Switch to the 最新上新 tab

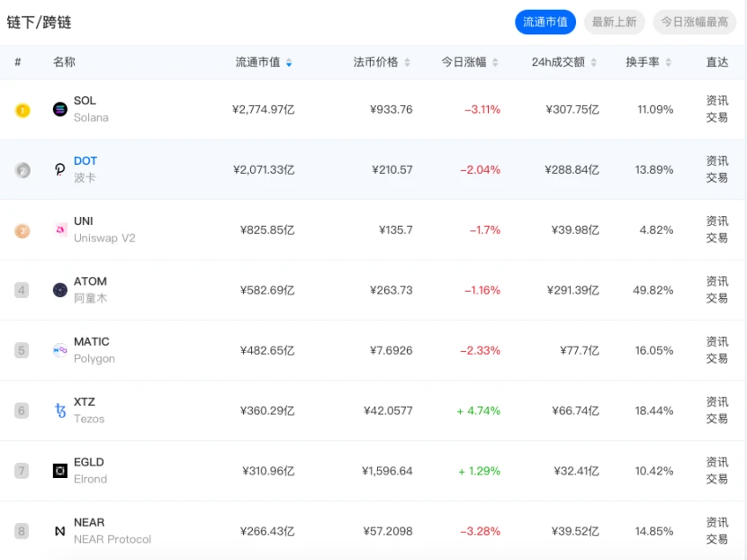[x=614, y=22]
